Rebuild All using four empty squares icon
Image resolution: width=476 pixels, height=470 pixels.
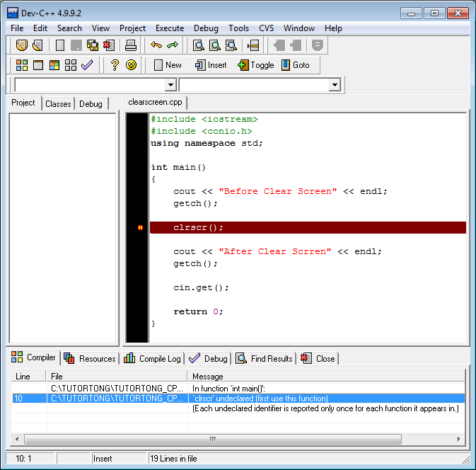click(x=71, y=65)
